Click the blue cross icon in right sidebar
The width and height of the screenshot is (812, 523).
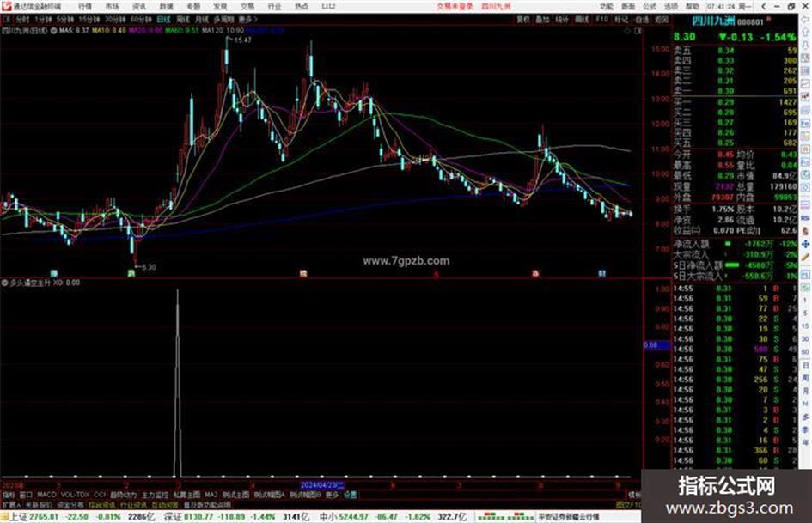(805, 244)
